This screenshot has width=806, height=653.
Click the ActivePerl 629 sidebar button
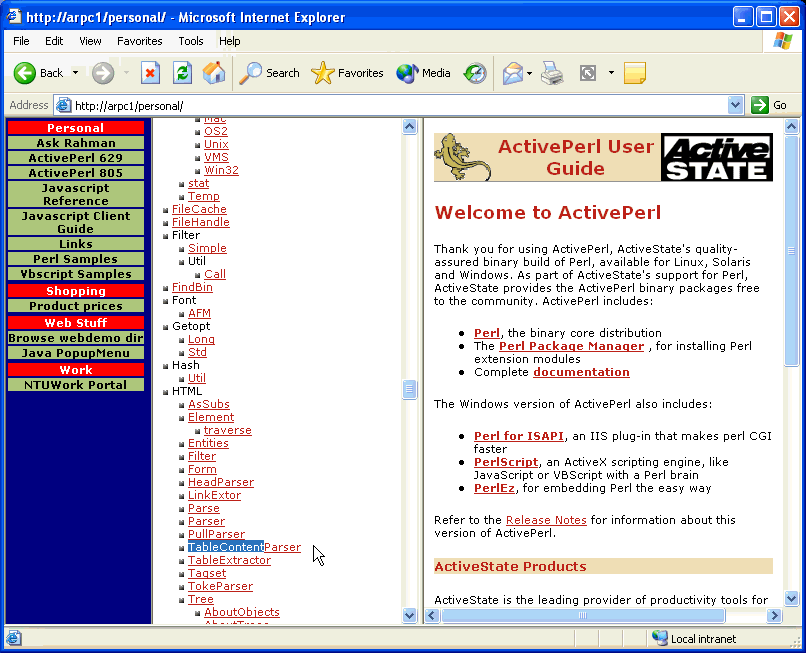(x=76, y=158)
